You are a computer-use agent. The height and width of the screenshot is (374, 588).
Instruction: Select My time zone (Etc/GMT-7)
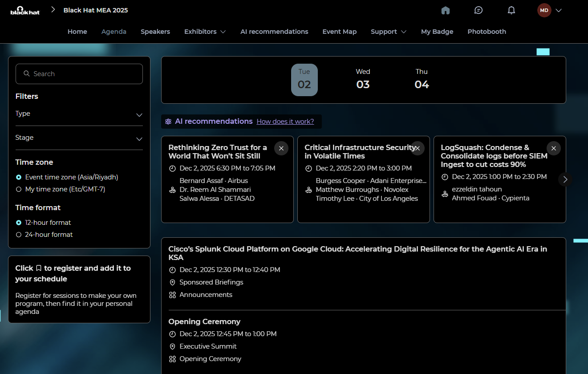(19, 189)
